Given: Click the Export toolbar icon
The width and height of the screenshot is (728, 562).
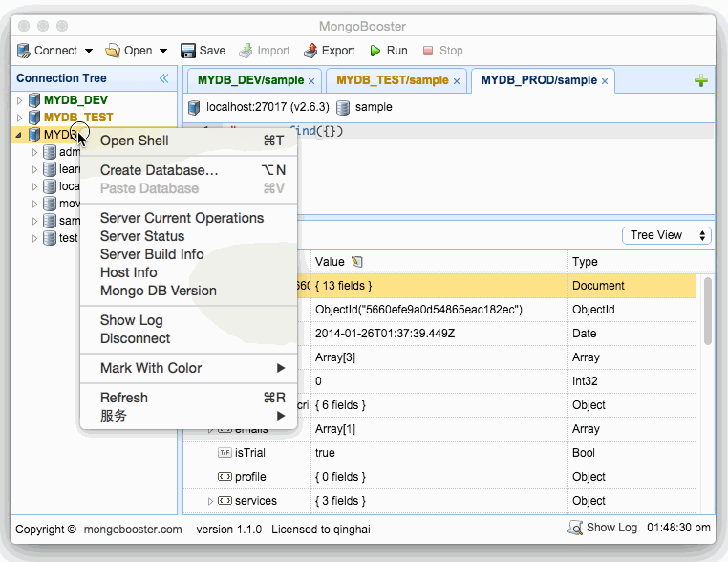Looking at the screenshot, I should coord(310,50).
